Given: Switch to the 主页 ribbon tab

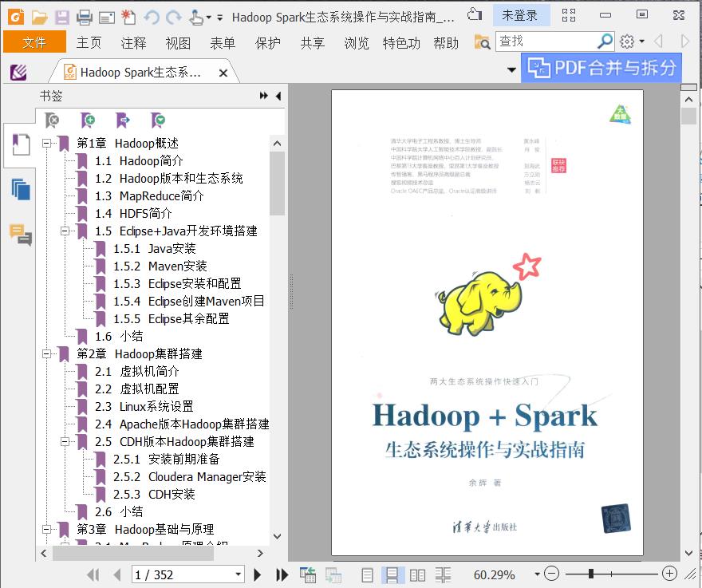Looking at the screenshot, I should (x=89, y=42).
